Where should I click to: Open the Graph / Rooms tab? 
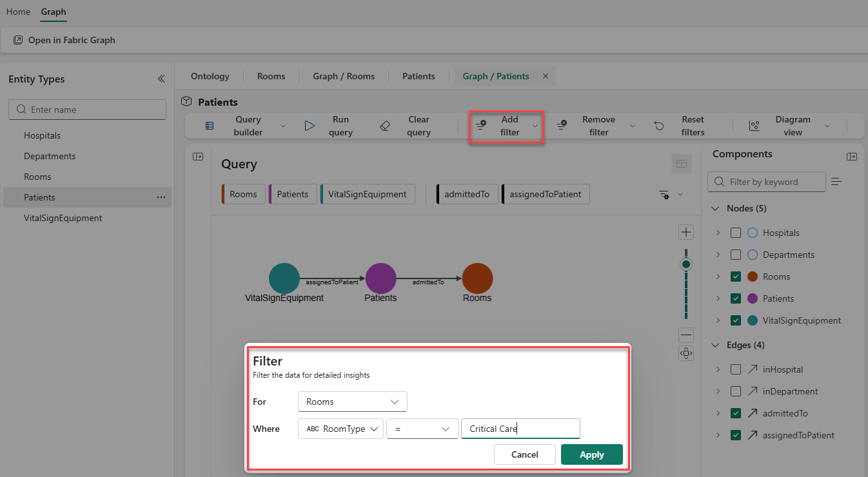point(344,76)
